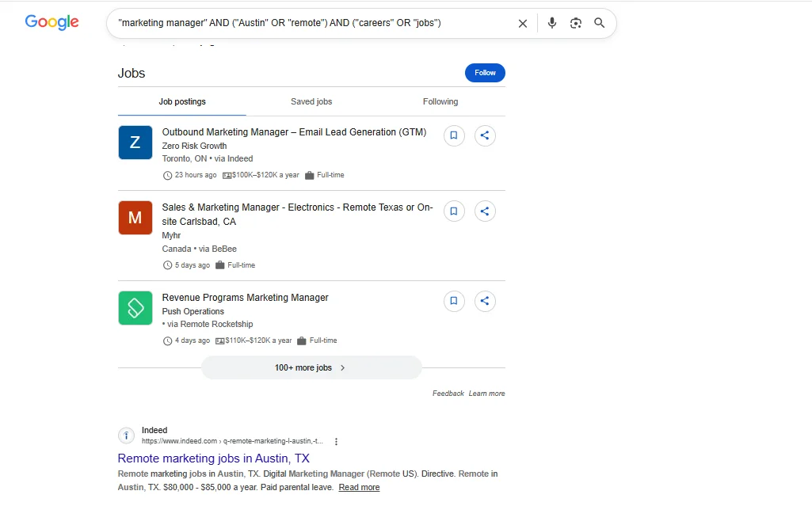Click into the search query text field
Viewport: 812px width, 506px height.
point(311,23)
